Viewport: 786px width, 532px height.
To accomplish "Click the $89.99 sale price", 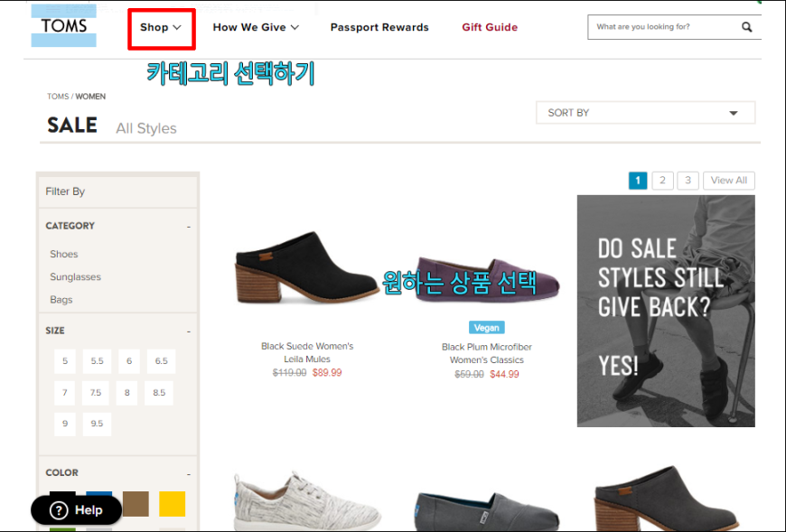I will (x=327, y=373).
